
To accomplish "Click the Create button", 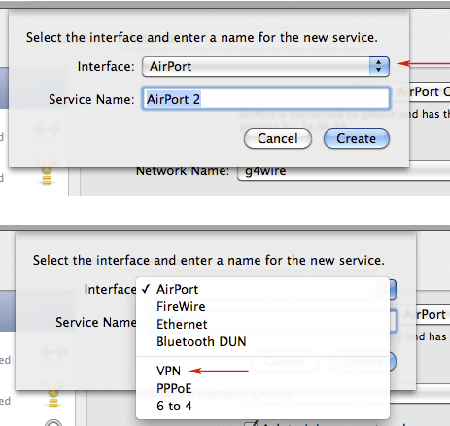I will coord(356,138).
